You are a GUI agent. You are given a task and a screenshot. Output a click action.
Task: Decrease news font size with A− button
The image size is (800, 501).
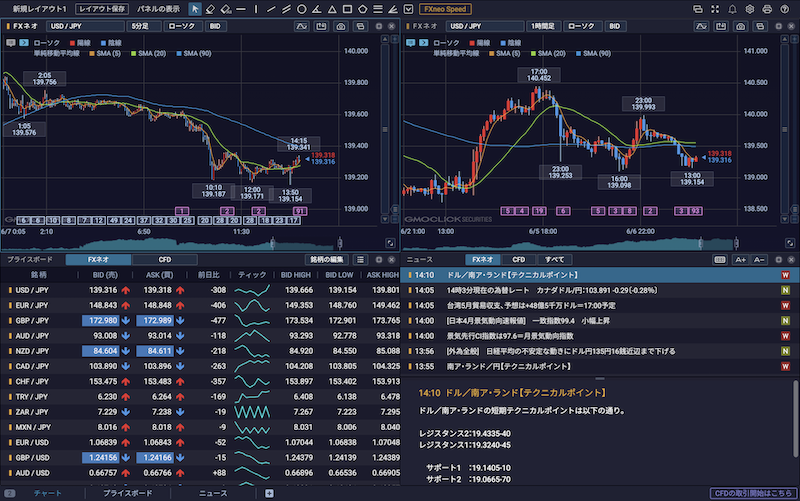coord(759,260)
